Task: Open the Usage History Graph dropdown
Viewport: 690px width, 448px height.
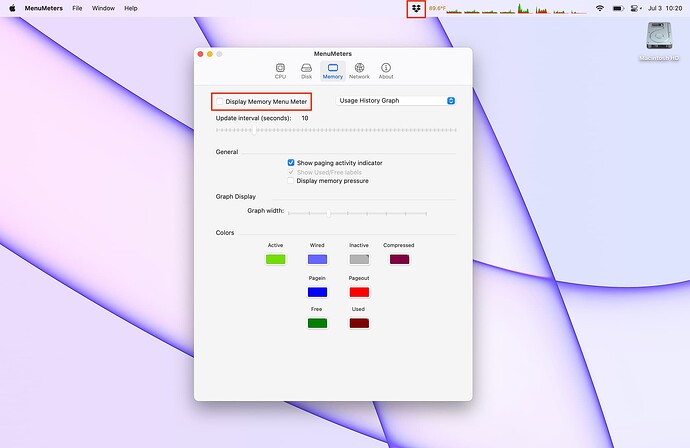Action: coord(395,101)
